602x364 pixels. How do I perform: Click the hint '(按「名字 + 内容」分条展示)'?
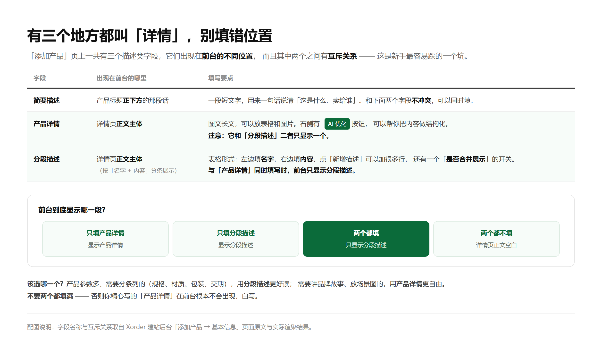point(138,171)
